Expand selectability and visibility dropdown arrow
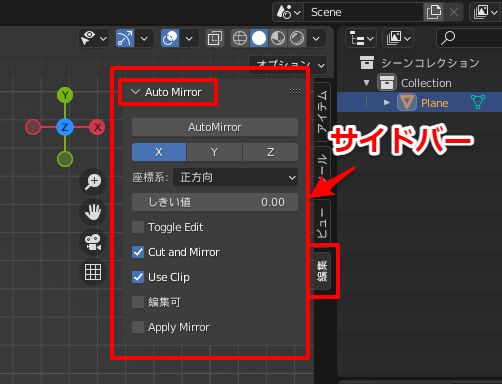This screenshot has height=384, width=502. point(103,39)
